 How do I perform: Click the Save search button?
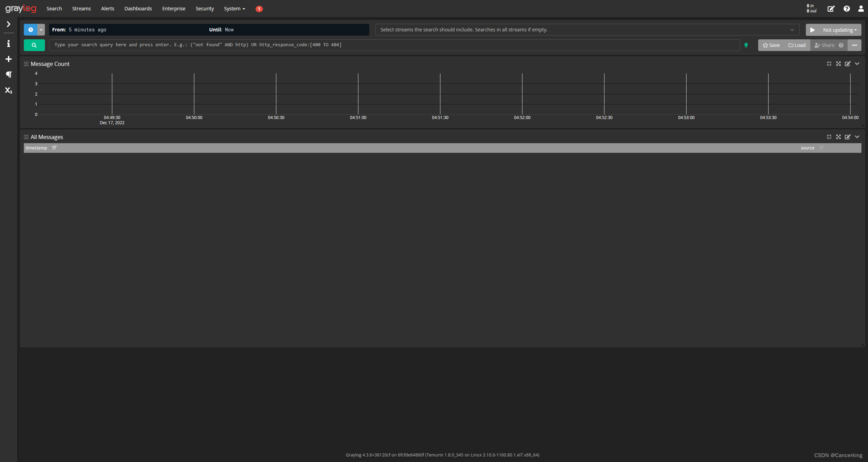point(771,45)
